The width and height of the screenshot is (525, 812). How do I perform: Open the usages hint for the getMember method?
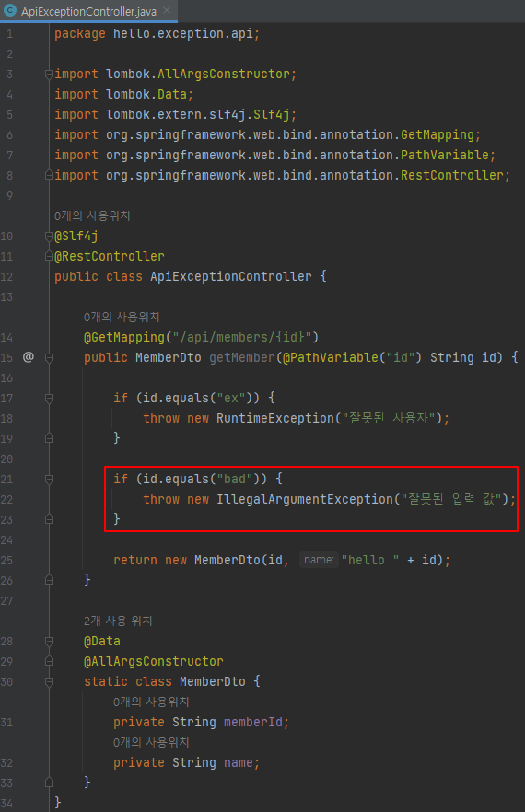pos(122,317)
